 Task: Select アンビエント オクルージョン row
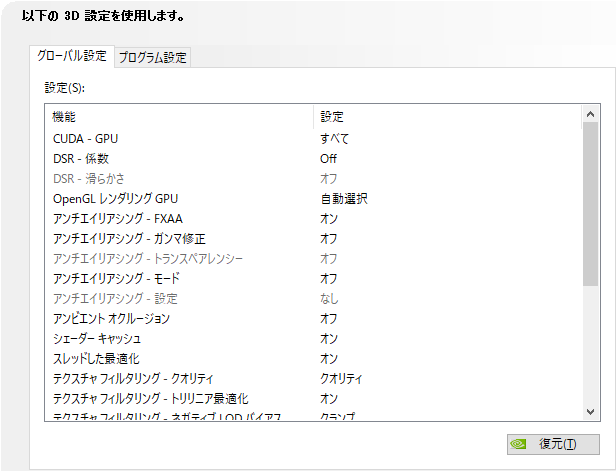coord(313,319)
